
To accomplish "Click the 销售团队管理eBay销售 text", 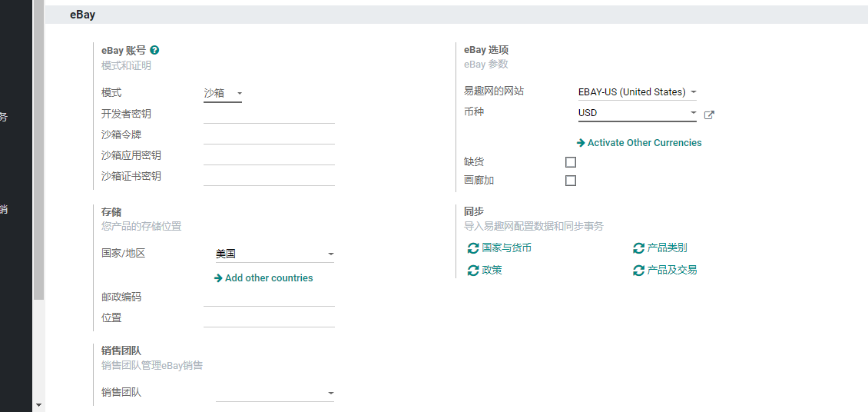I will click(152, 365).
